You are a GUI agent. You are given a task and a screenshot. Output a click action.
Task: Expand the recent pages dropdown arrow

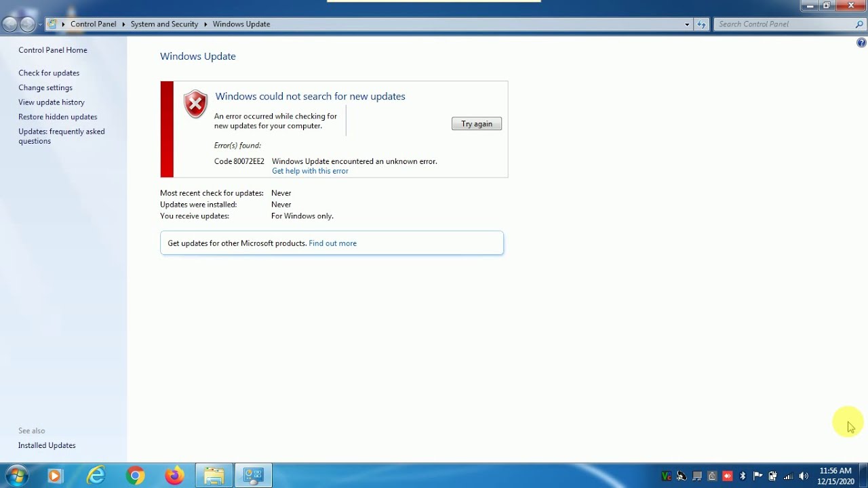(41, 24)
